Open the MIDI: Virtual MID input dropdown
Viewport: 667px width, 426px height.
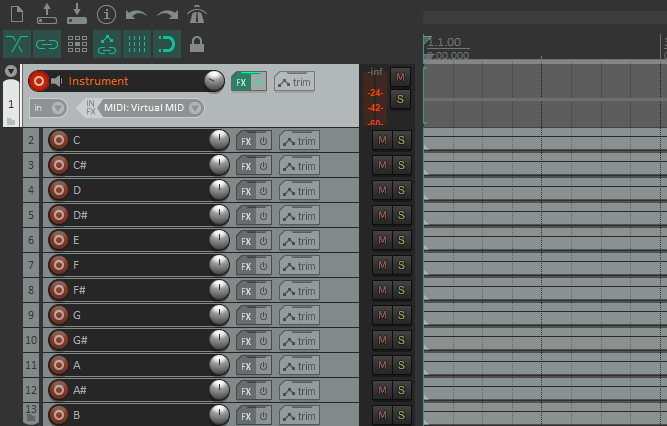152,108
